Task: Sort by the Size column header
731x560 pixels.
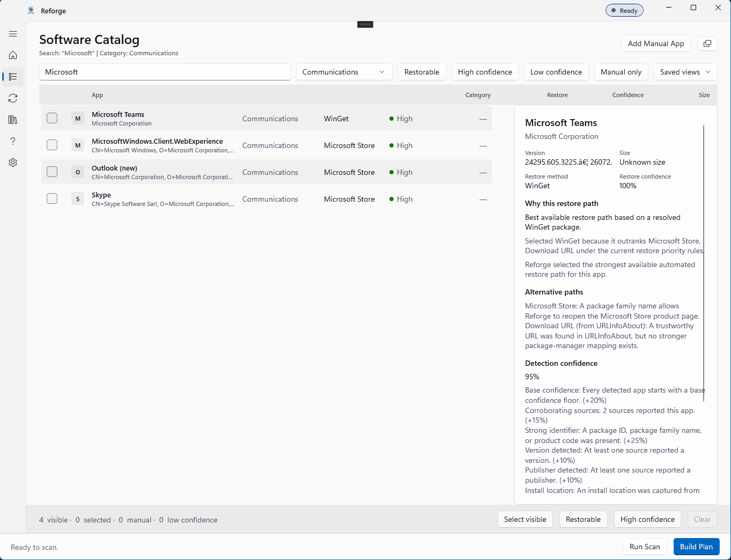Action: (x=704, y=95)
